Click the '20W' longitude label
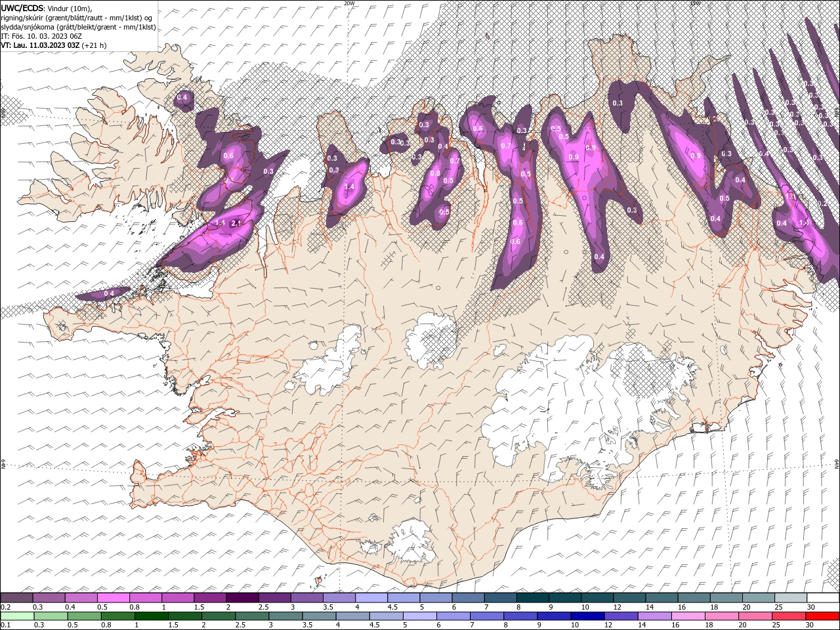 point(349,3)
